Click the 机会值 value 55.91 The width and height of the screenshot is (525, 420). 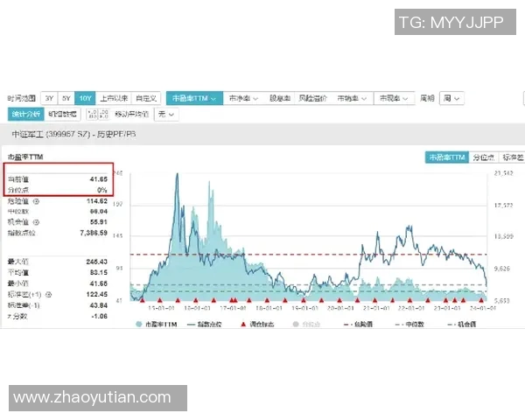(98, 222)
